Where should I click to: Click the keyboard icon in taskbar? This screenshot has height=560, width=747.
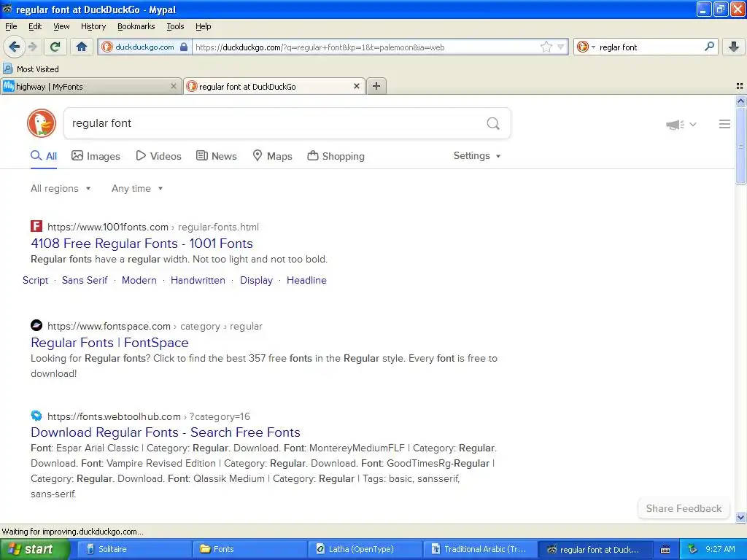pos(665,550)
